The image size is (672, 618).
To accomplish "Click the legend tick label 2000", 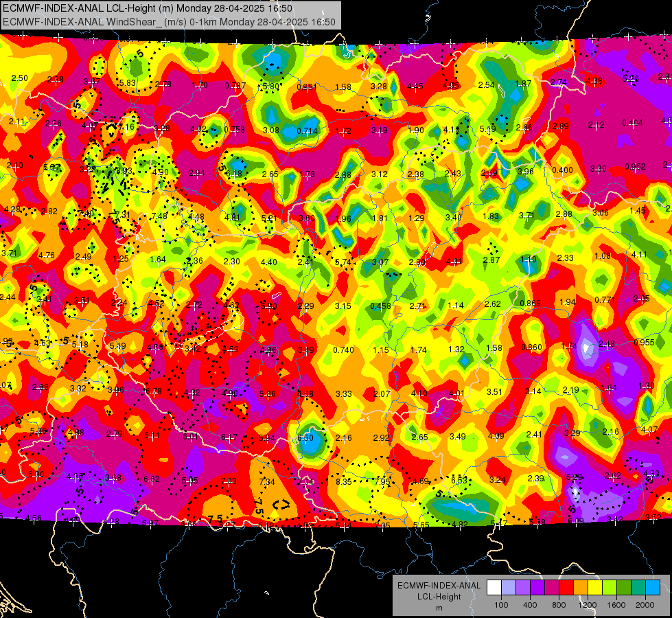I will pyautogui.click(x=645, y=605).
